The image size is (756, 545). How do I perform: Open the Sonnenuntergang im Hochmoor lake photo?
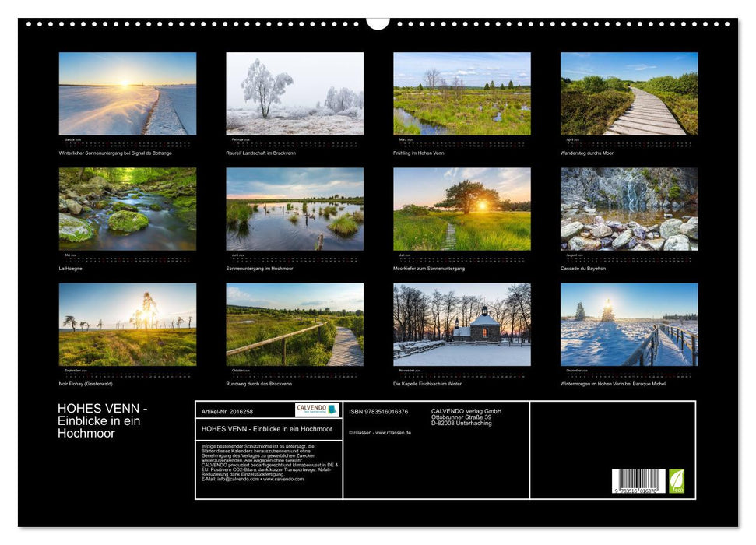[294, 209]
